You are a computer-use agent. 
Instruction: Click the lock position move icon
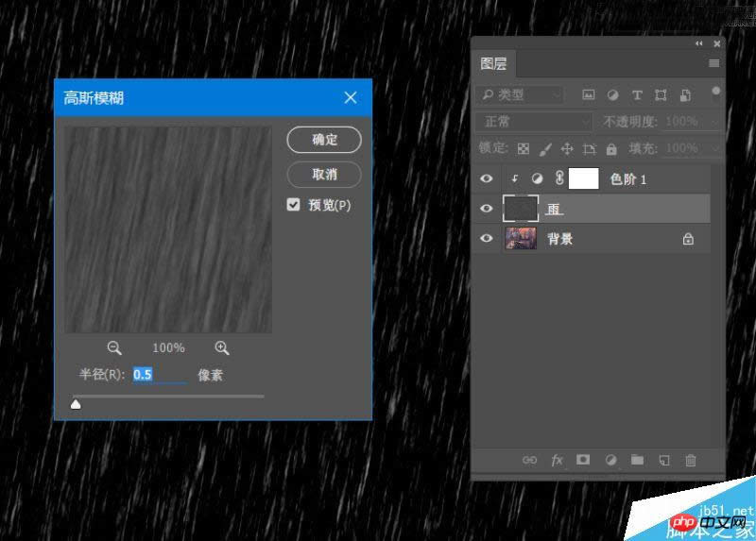pos(567,148)
